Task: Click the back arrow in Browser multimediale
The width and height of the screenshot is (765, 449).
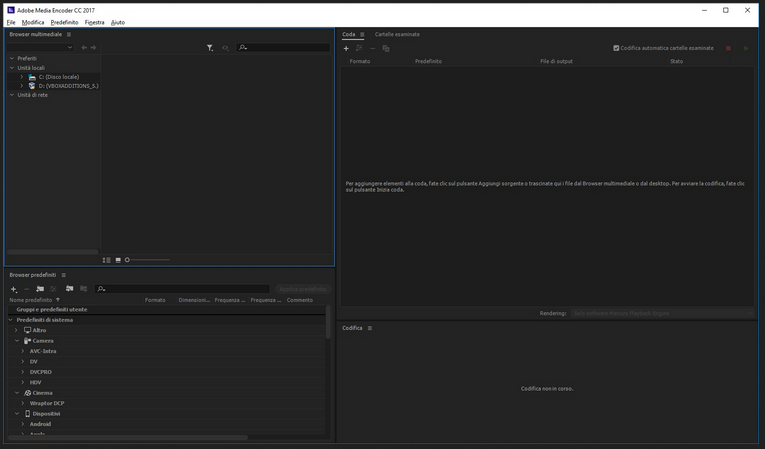Action: click(84, 48)
